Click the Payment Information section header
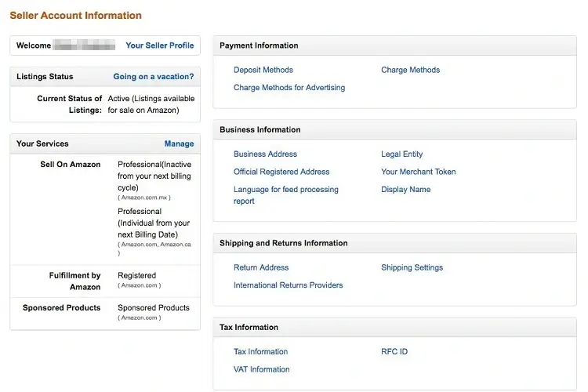Image resolution: width=588 pixels, height=392 pixels. [259, 45]
